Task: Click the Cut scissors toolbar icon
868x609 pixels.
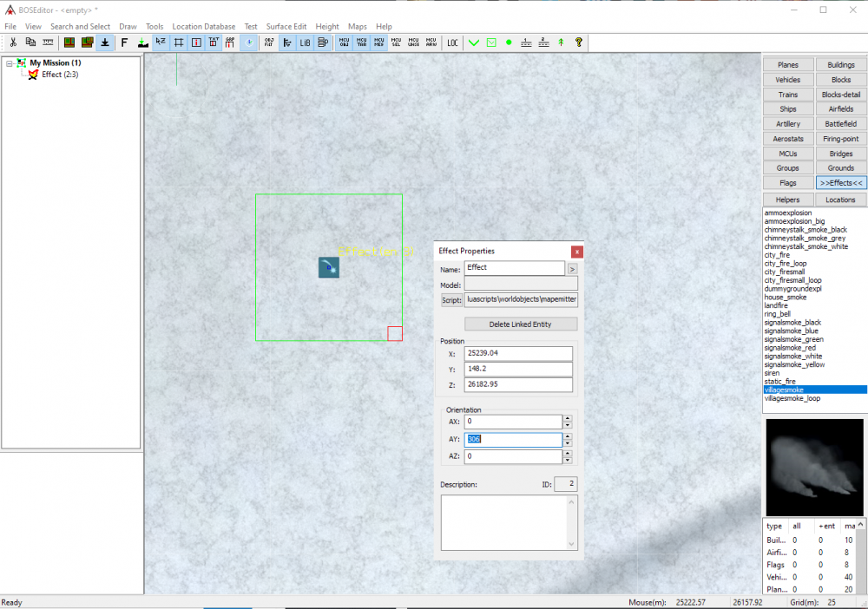Action: pos(13,43)
